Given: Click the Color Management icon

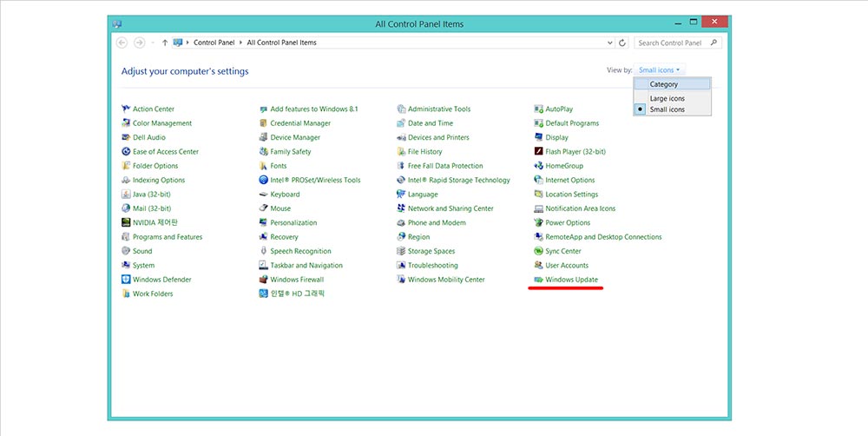Looking at the screenshot, I should (x=126, y=123).
